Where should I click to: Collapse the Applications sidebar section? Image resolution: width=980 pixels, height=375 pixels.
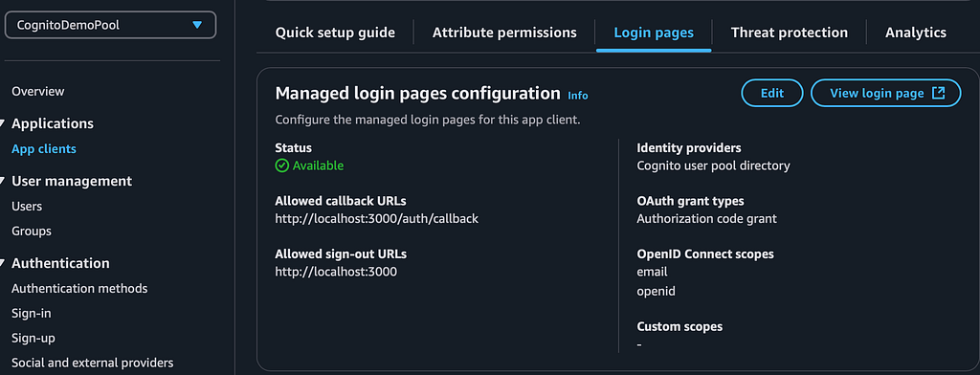pyautogui.click(x=2, y=123)
